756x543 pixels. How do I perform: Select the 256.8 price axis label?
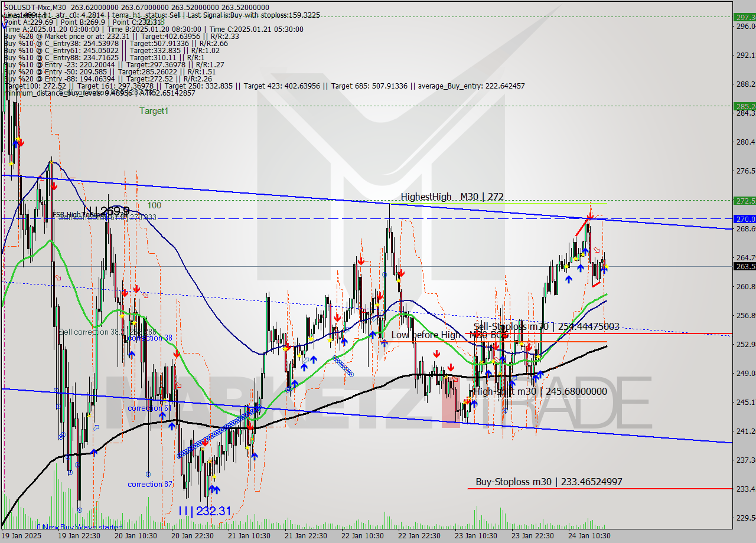tap(745, 315)
